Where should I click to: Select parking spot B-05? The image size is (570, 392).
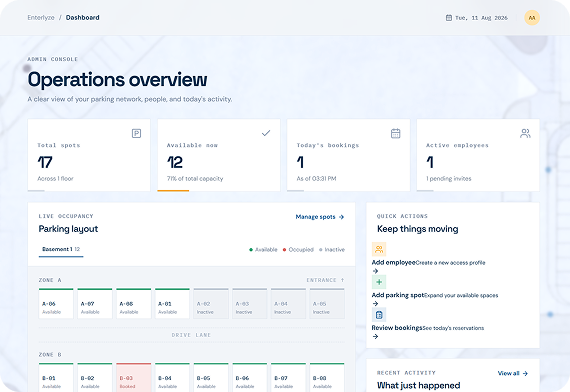click(211, 377)
